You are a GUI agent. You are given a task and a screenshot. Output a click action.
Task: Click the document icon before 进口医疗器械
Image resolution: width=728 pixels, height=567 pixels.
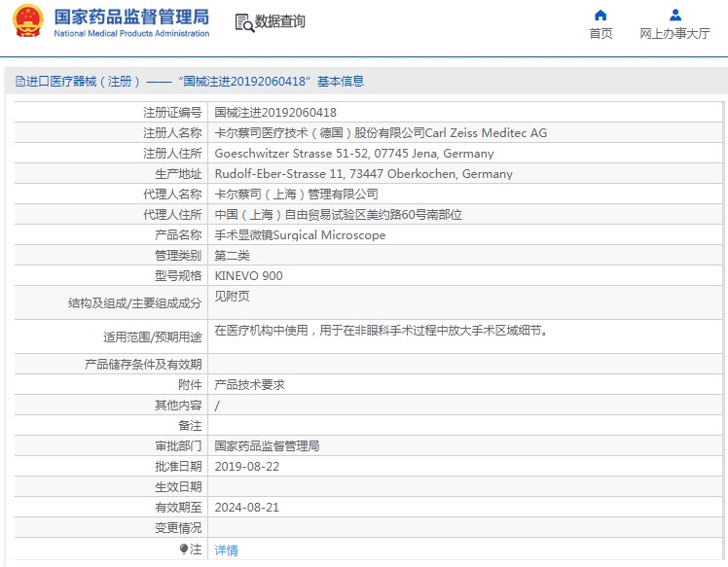point(20,82)
